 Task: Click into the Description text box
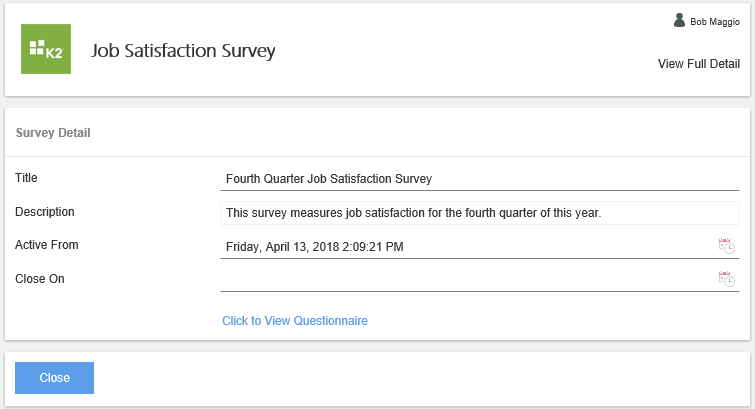480,213
